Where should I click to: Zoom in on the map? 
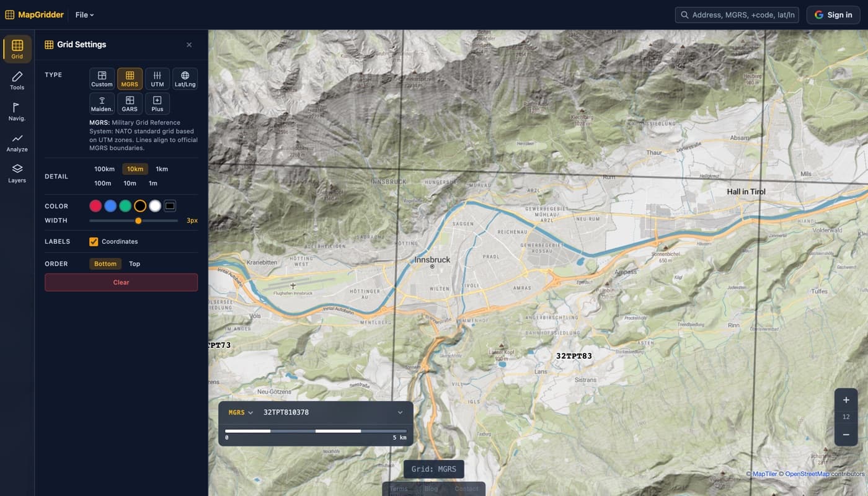[846, 400]
